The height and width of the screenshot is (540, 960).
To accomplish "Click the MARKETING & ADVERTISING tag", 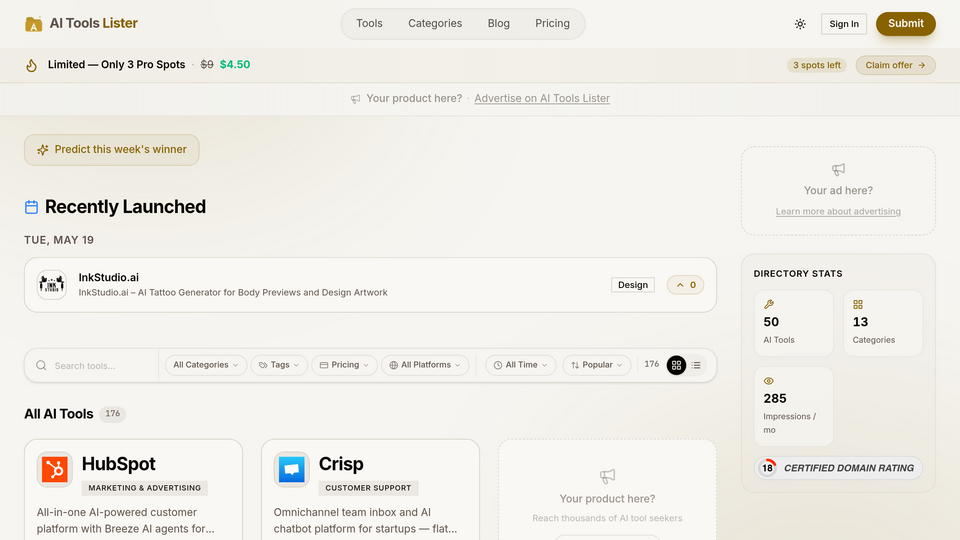I will (x=144, y=488).
